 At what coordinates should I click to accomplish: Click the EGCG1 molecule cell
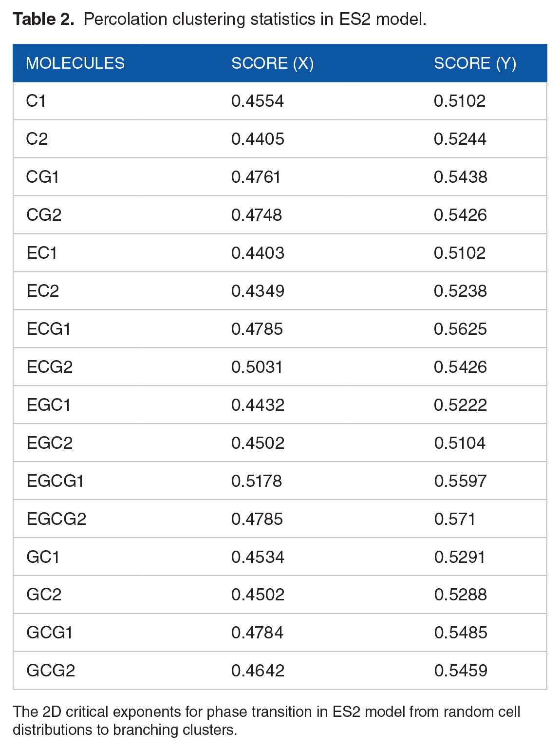55,481
